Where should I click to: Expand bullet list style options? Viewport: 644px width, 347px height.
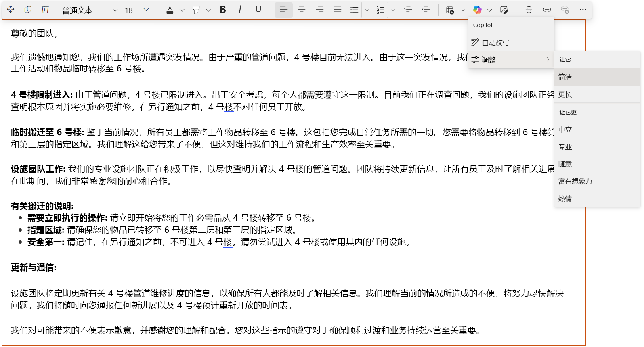[x=367, y=10]
